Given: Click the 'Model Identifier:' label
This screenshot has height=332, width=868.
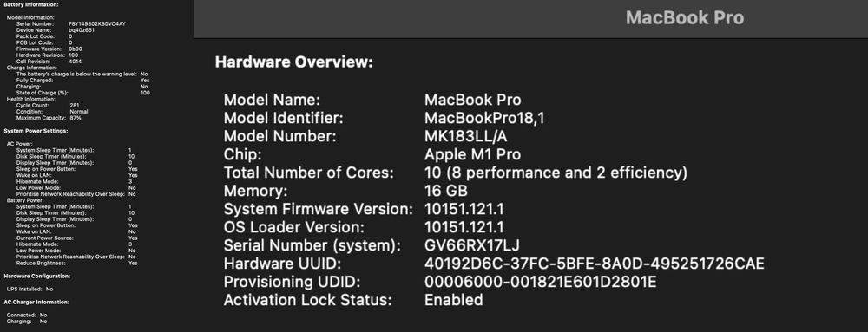Looking at the screenshot, I should [283, 118].
